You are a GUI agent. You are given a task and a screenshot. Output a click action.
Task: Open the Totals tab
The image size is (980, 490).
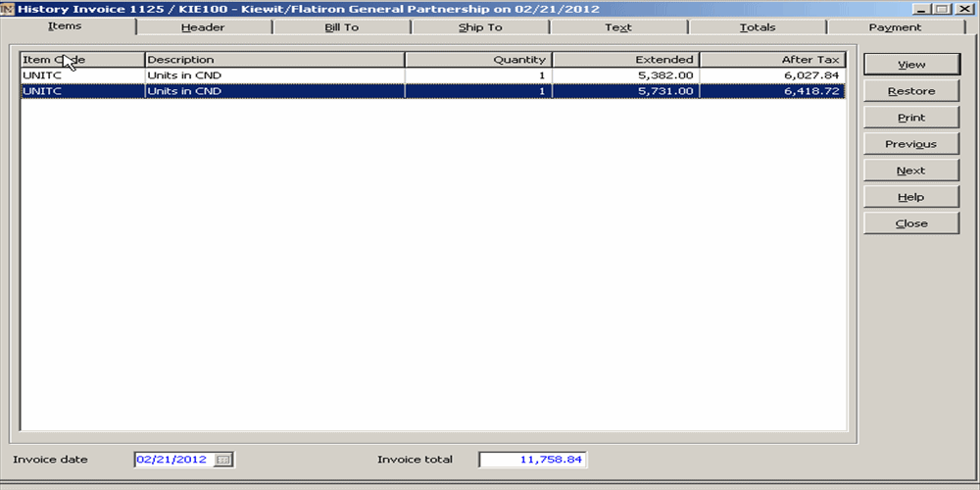pos(758,27)
